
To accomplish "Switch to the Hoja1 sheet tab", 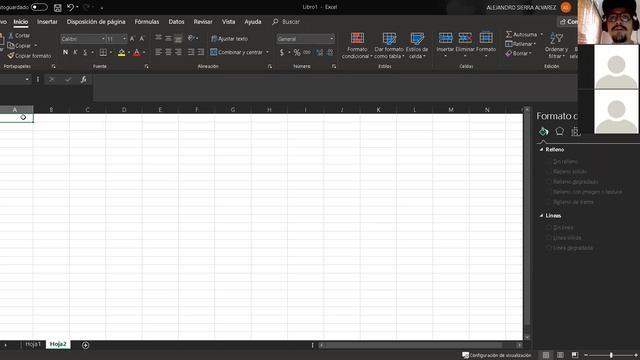I will coord(33,344).
